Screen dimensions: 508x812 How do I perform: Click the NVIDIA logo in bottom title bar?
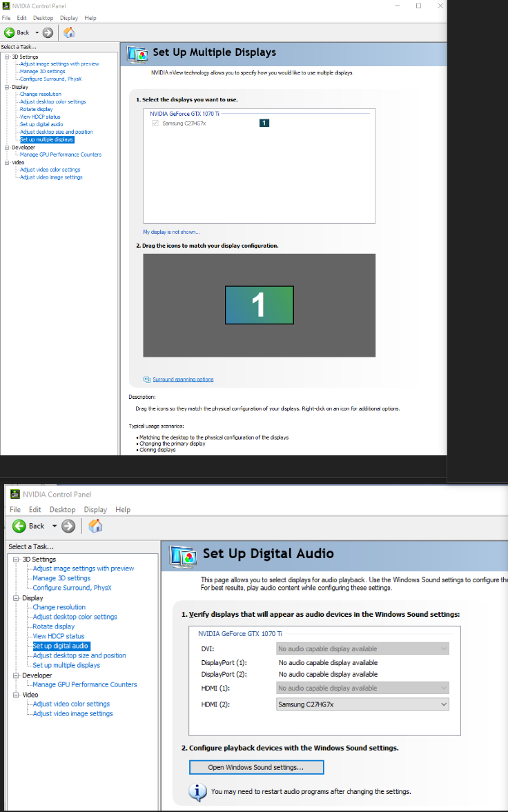click(x=14, y=494)
